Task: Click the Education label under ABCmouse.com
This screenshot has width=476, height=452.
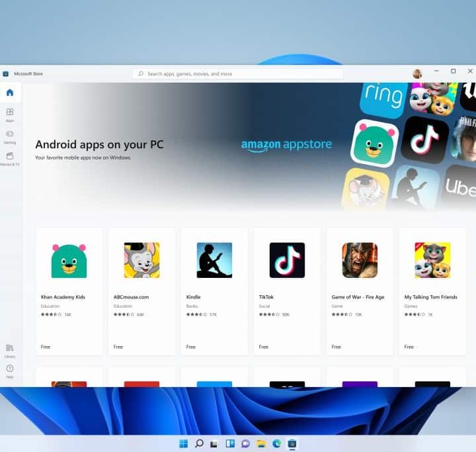Action: 123,306
